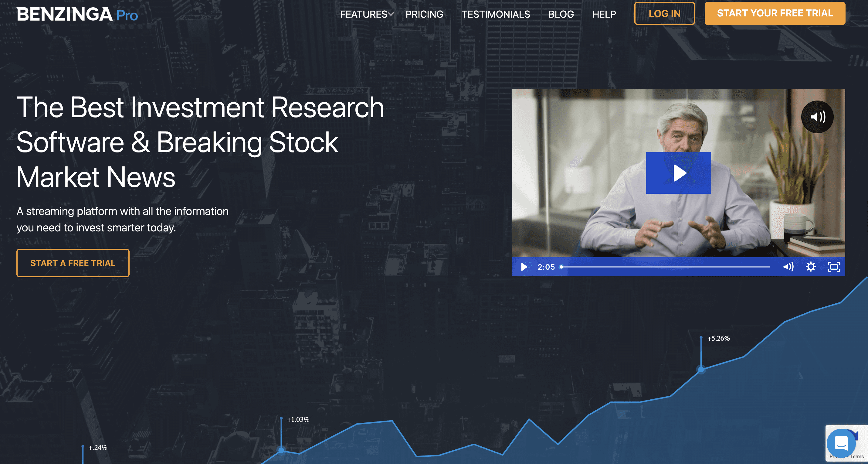
Task: Click the large blue play button overlay
Action: coord(678,173)
